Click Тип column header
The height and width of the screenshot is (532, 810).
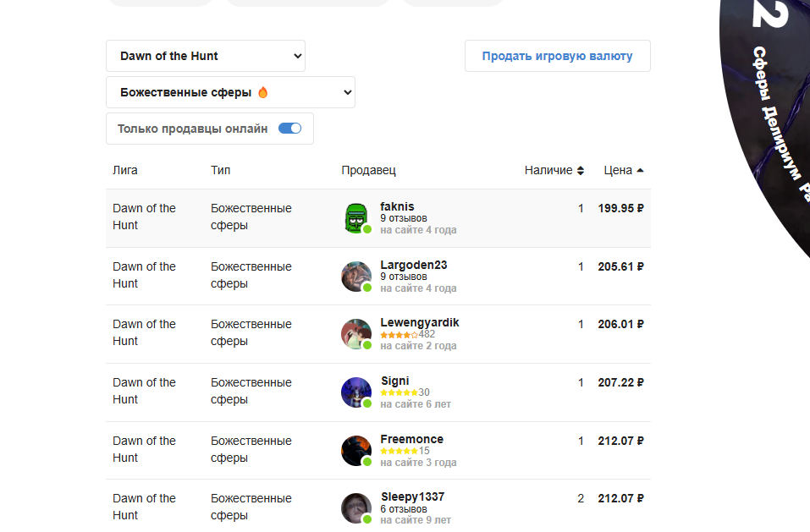(221, 170)
